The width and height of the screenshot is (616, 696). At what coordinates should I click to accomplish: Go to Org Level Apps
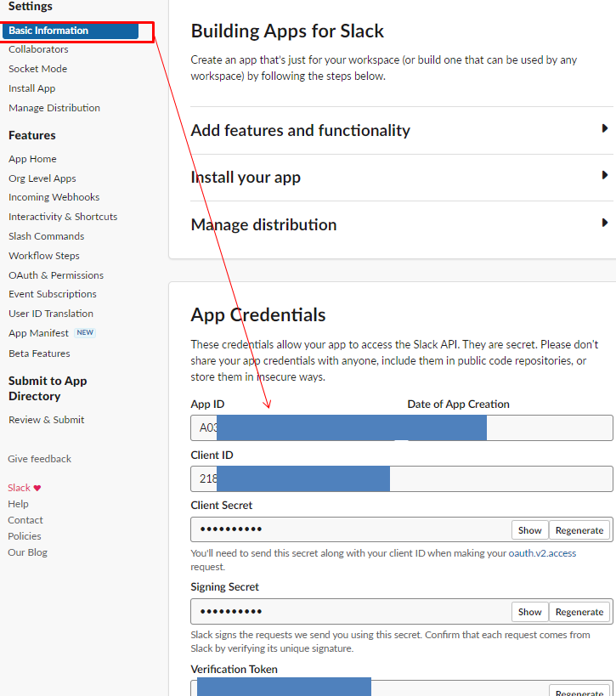(x=42, y=178)
